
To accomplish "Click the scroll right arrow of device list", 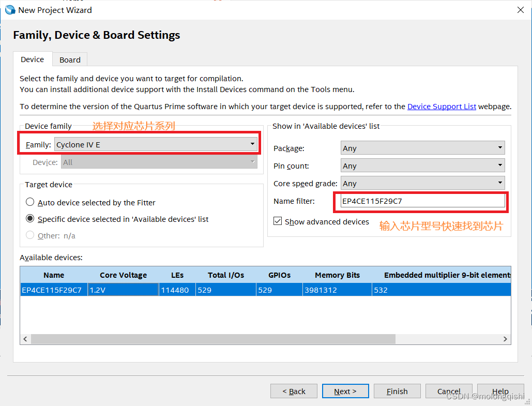I will pos(505,339).
